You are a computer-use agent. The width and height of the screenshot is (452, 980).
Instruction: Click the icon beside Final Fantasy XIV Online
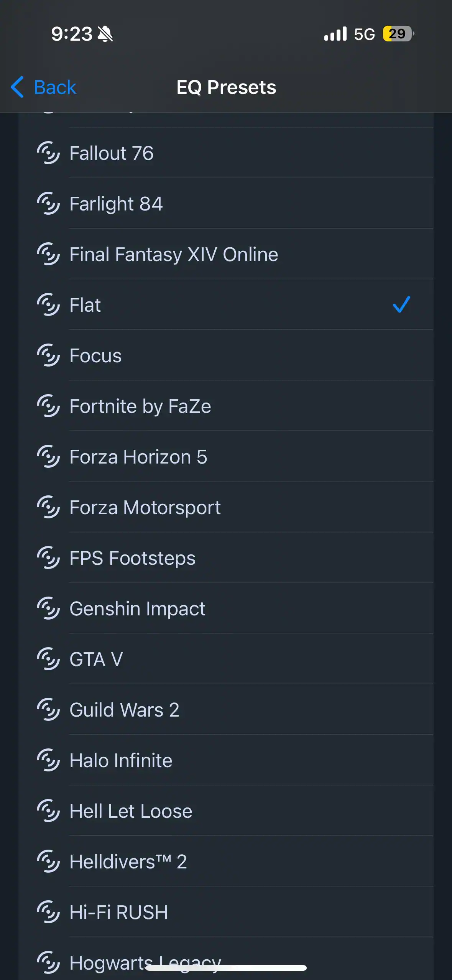[48, 254]
